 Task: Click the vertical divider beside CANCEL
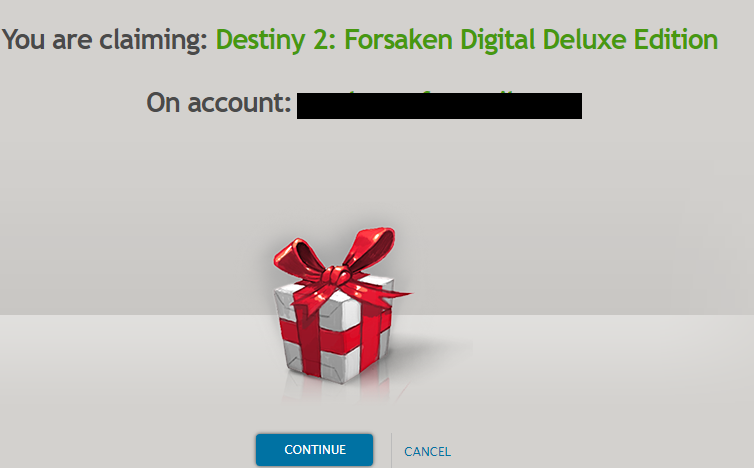[x=391, y=450]
